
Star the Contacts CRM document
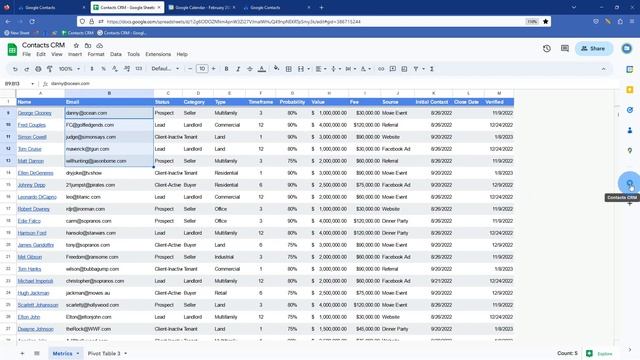click(76, 46)
